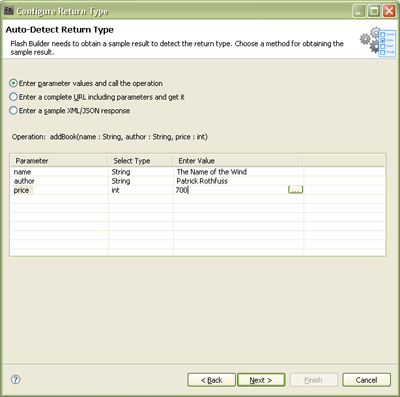This screenshot has height=397, width=400.
Task: Click the ellipsis button in price row
Action: click(295, 190)
